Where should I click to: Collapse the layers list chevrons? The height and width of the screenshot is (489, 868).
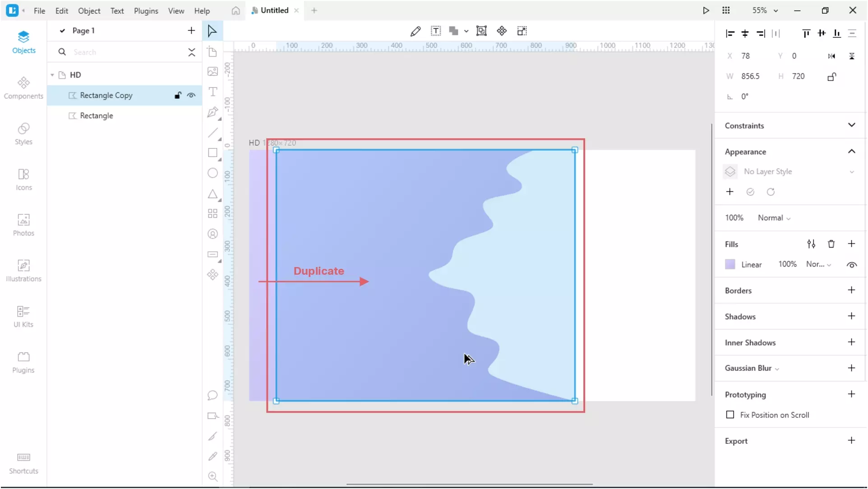pos(192,52)
